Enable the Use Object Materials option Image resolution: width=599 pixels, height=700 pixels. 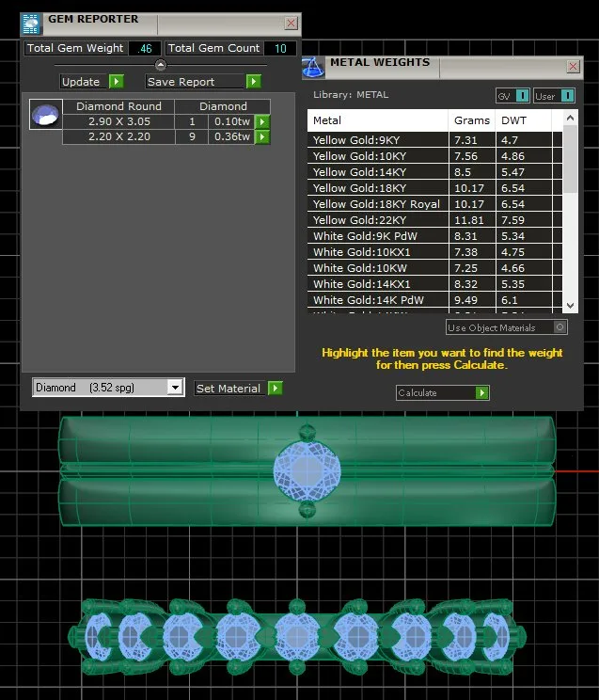point(560,327)
